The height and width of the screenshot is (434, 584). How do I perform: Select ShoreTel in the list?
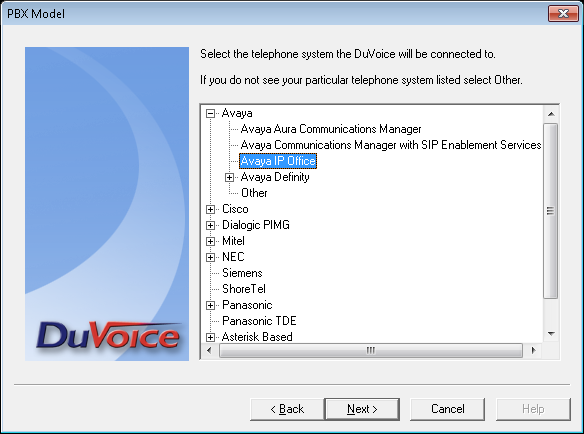click(244, 289)
